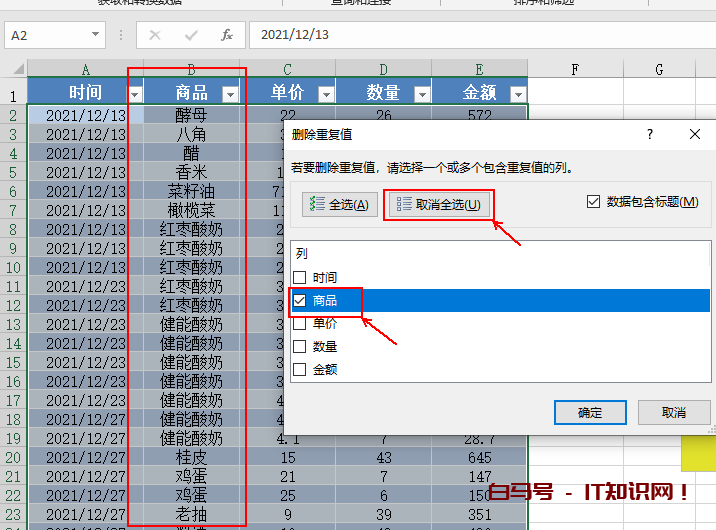Viewport: 716px width, 530px height.
Task: Open the 金额 header filter dropdown
Action: pos(518,94)
